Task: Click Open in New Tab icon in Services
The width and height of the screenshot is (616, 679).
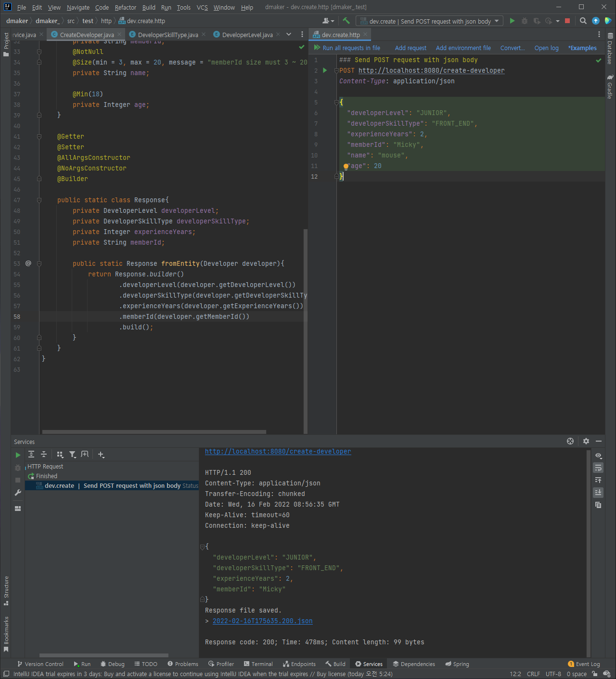Action: tap(85, 454)
